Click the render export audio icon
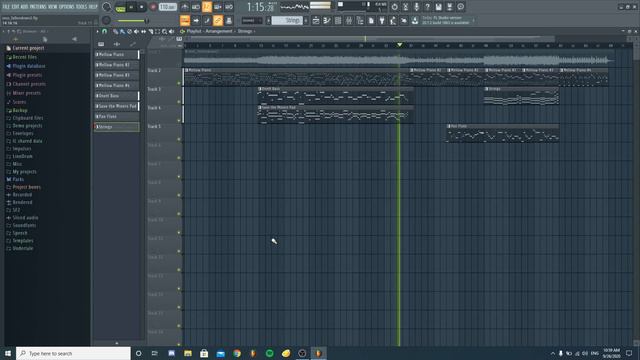Image resolution: width=640 pixels, height=360 pixels. [x=449, y=7]
